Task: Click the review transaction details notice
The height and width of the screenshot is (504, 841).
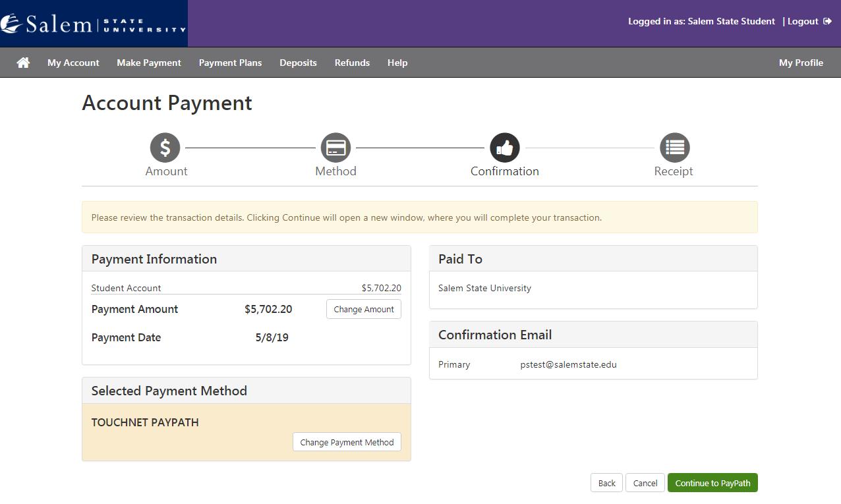Action: pos(420,217)
